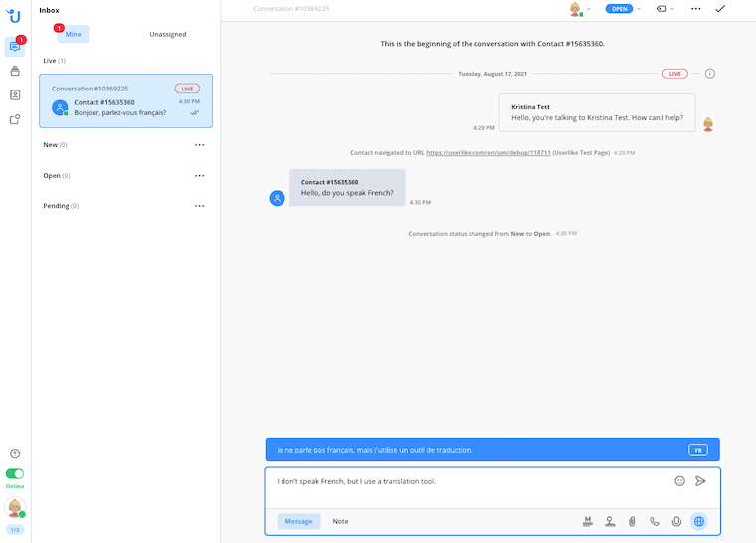Open the Inbox chat icon in sidebar

(x=15, y=46)
